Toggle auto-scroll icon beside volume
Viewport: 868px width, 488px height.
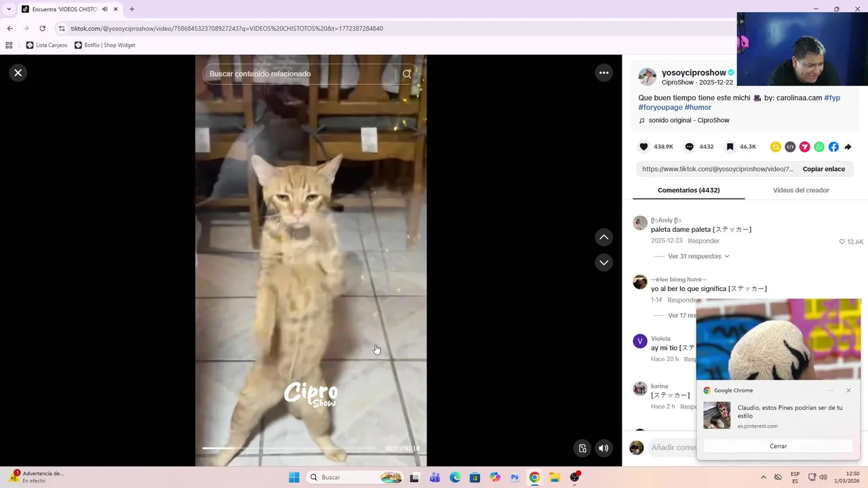pos(582,448)
